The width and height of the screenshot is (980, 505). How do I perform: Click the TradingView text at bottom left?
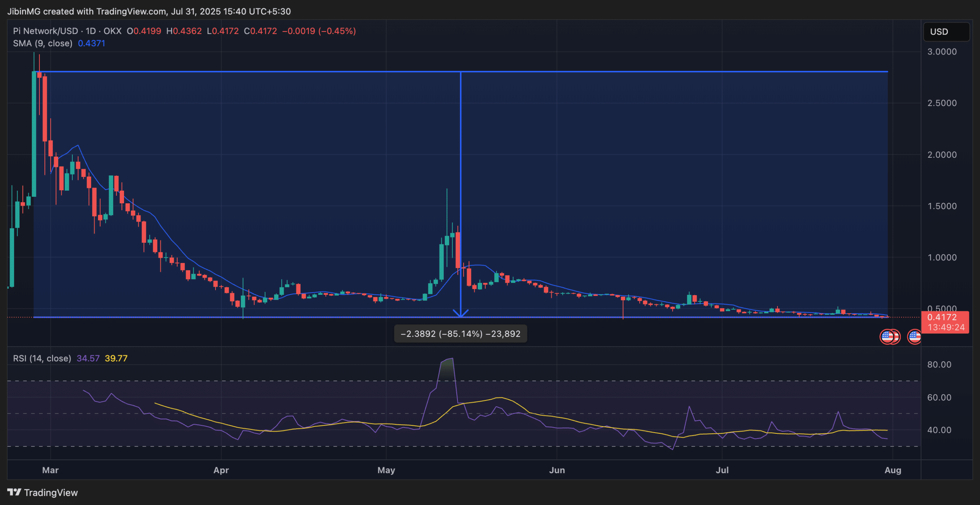coord(51,493)
